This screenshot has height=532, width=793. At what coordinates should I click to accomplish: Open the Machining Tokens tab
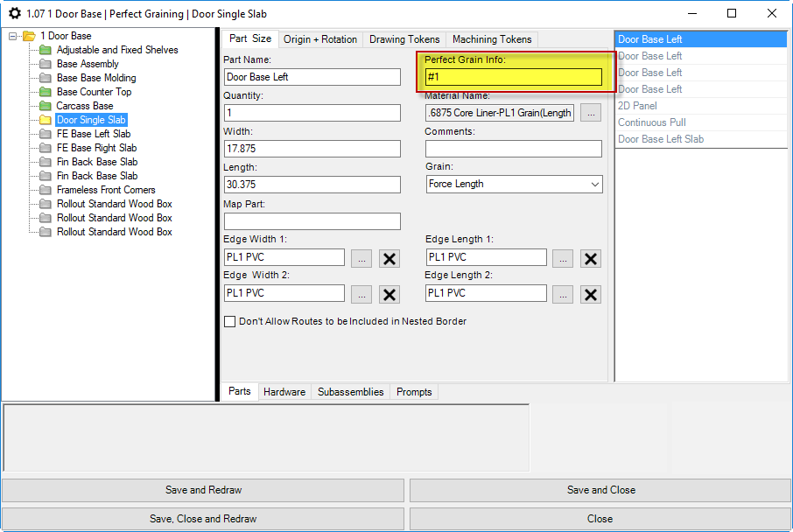[492, 39]
